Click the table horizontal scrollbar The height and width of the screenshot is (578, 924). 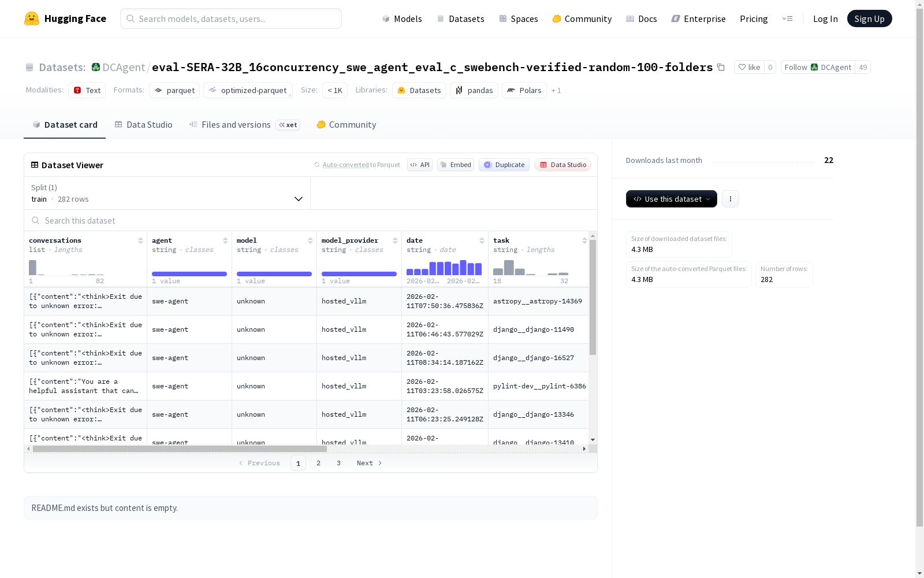point(180,449)
